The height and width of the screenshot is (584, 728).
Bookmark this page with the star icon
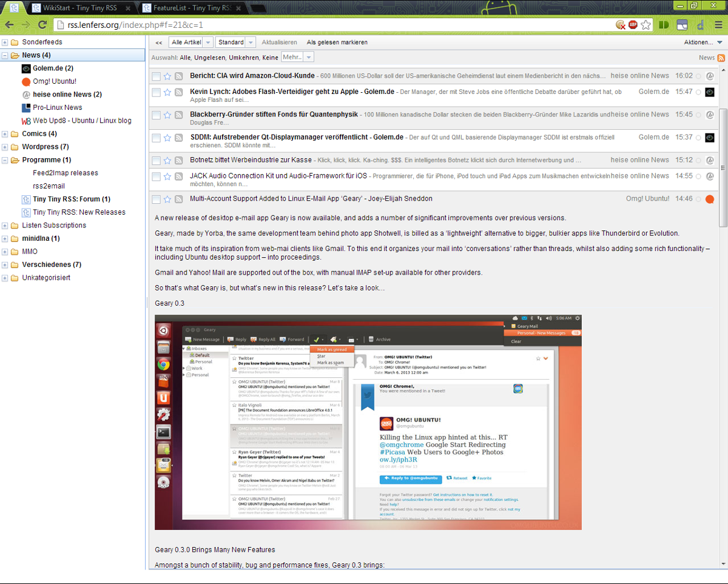[646, 25]
